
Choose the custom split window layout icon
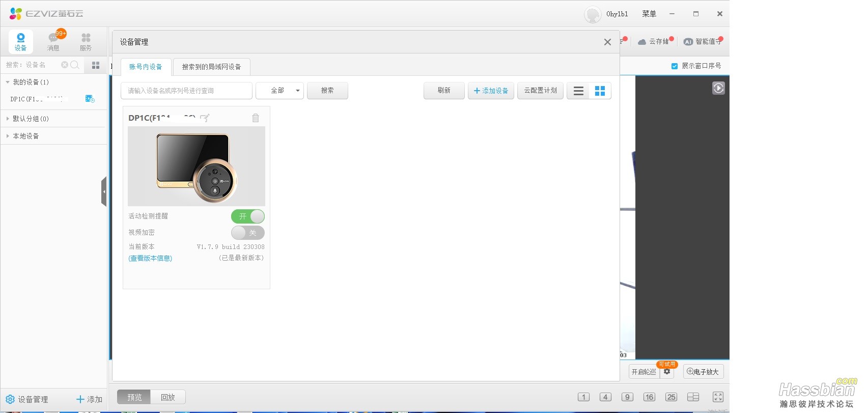tap(693, 397)
